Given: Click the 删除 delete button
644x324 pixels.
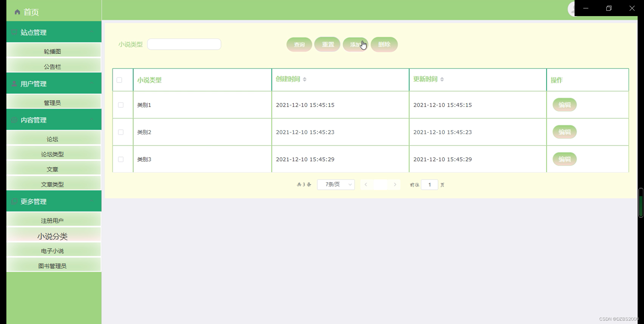Looking at the screenshot, I should [x=384, y=45].
